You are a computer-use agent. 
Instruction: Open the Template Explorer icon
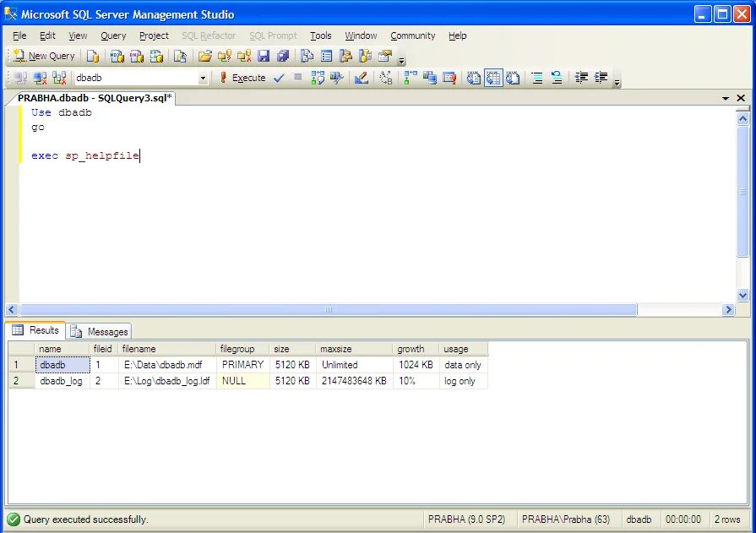[366, 56]
